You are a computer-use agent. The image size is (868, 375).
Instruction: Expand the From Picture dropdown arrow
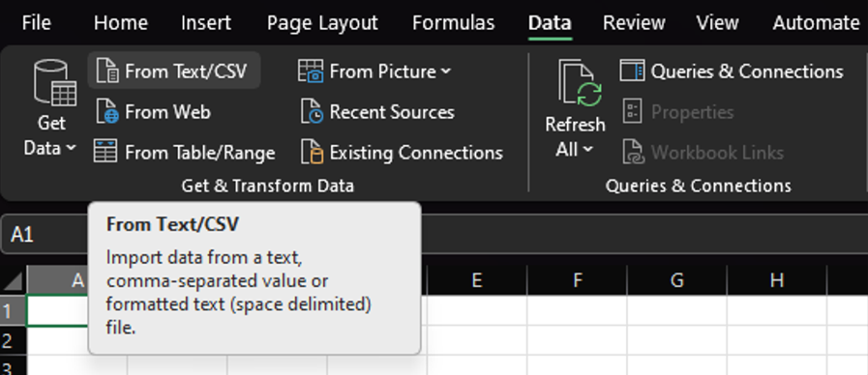tap(446, 71)
